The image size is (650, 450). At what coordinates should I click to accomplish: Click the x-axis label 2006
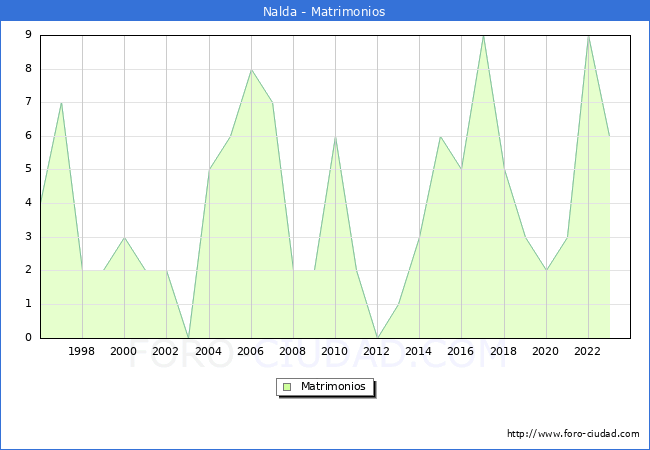(250, 351)
